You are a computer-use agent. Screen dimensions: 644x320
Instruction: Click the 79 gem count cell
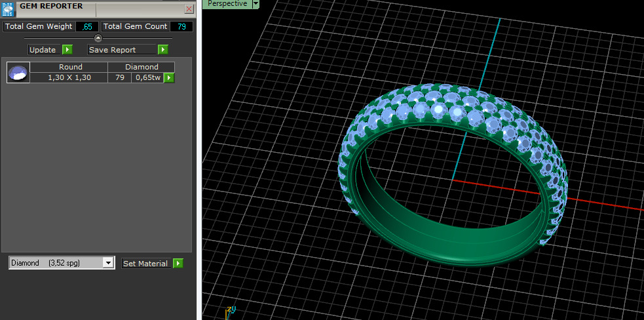[x=119, y=78]
